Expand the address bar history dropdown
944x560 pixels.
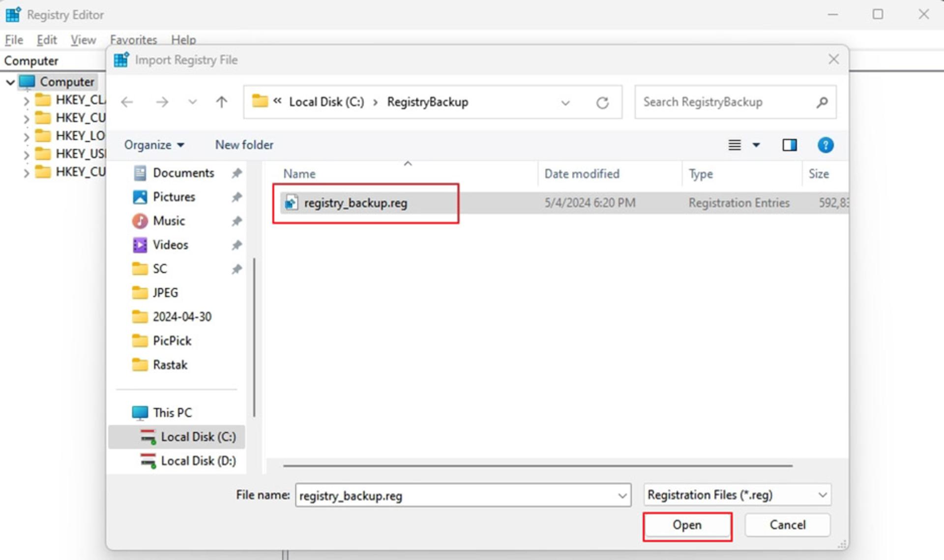pyautogui.click(x=565, y=103)
